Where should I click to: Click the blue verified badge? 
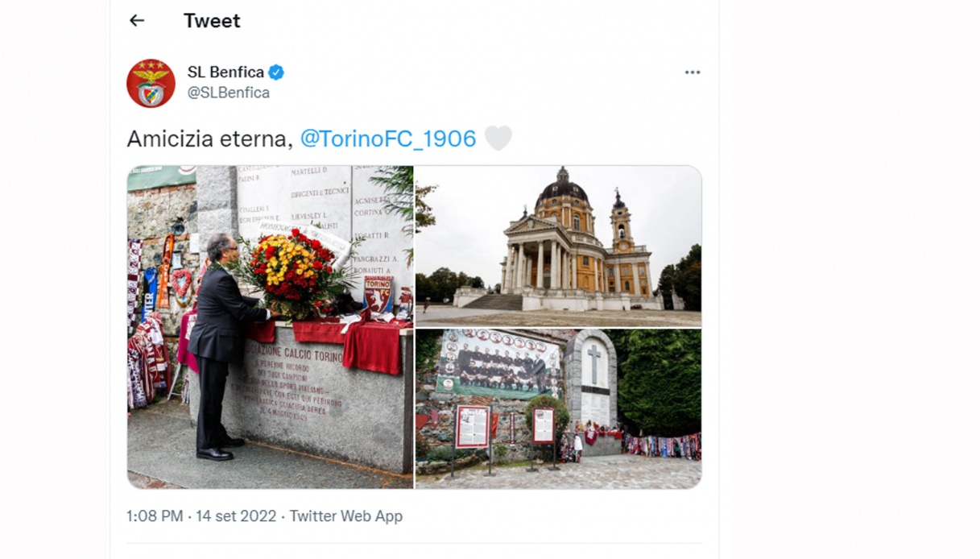[x=276, y=72]
